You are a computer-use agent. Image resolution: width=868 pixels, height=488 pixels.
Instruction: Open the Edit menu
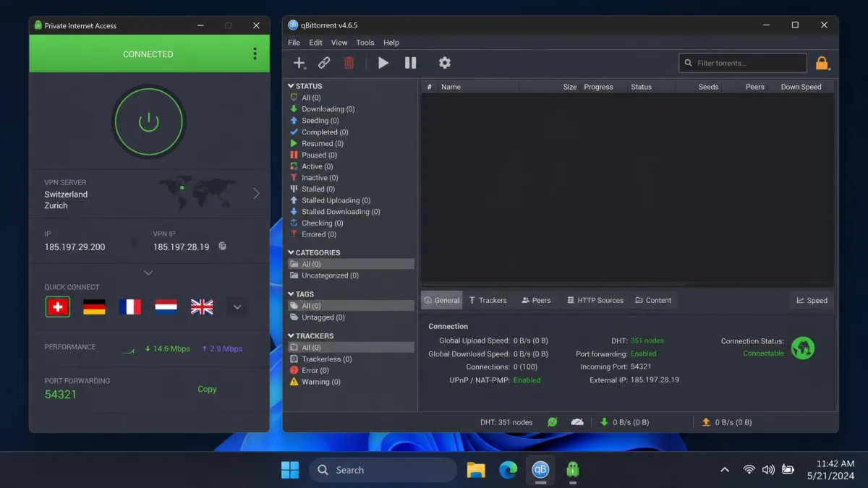click(x=316, y=43)
